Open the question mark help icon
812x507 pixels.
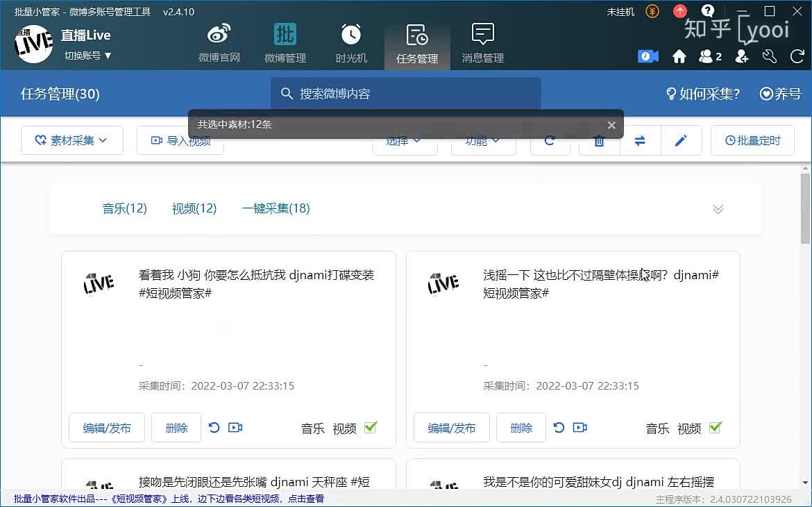click(x=707, y=11)
